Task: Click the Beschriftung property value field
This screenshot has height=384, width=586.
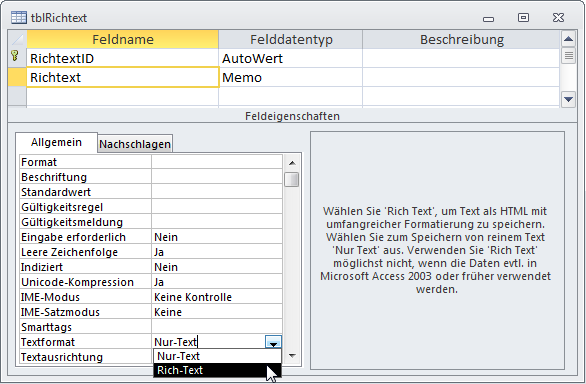Action: point(217,177)
